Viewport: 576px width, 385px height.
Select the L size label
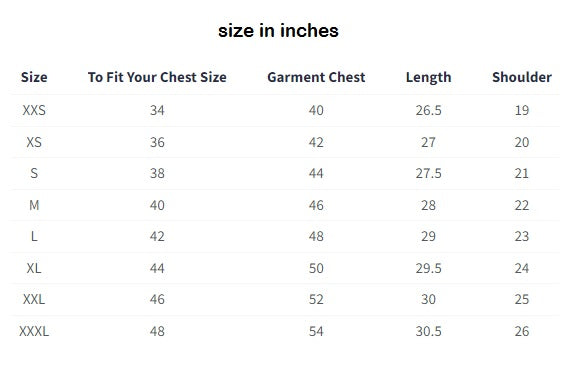(x=34, y=236)
